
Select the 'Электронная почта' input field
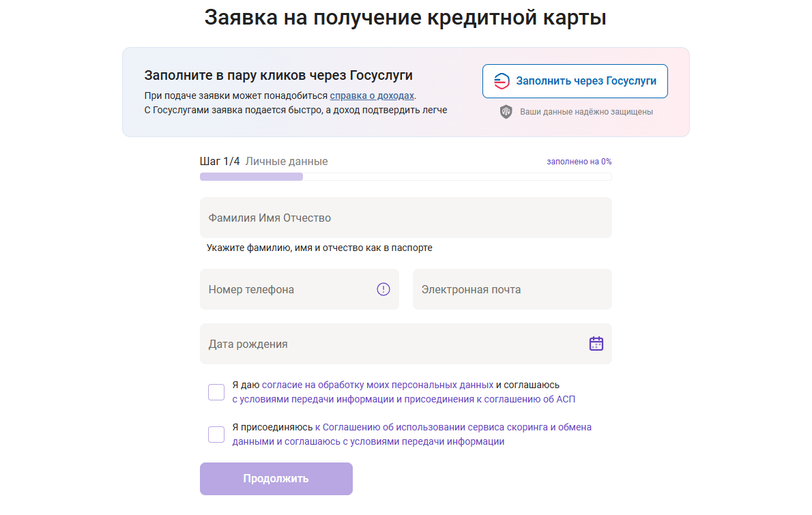pyautogui.click(x=512, y=289)
